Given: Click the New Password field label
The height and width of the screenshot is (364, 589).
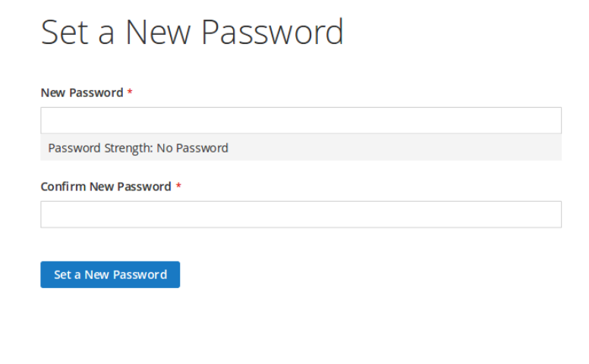Looking at the screenshot, I should point(82,93).
